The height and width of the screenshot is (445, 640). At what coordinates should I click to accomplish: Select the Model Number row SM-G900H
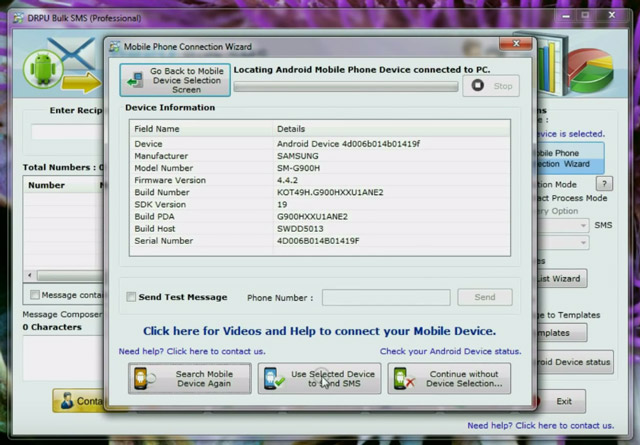320,168
